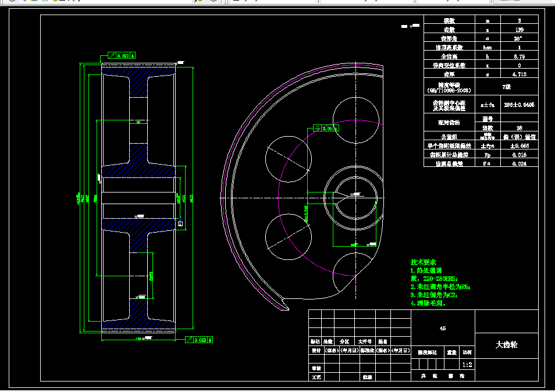555x392 pixels.
Task: Select the 阶段标记 header cell
Action: [x=427, y=352]
